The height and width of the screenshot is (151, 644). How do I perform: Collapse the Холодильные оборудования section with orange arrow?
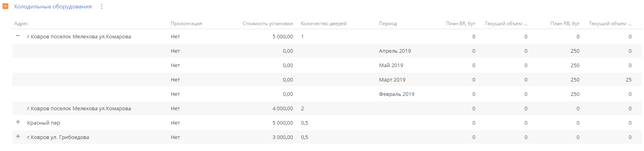(6, 6)
